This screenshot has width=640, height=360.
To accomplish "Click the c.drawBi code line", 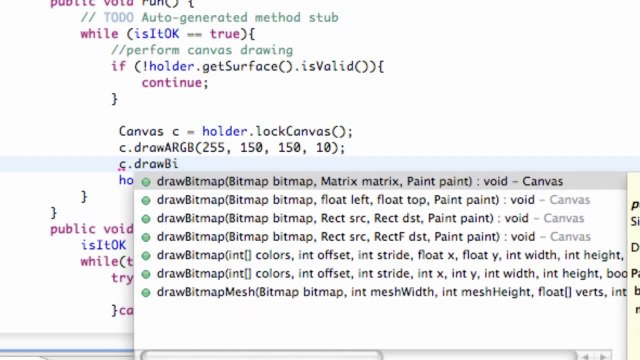I will point(149,164).
